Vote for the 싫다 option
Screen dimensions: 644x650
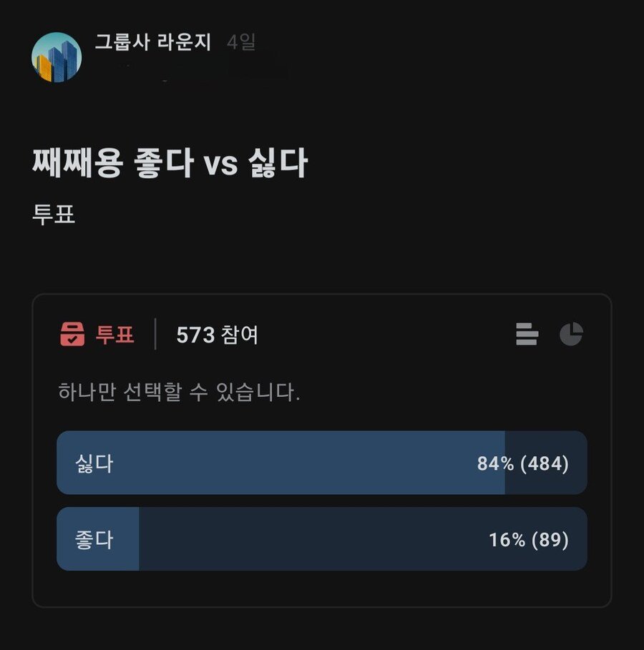click(x=94, y=463)
